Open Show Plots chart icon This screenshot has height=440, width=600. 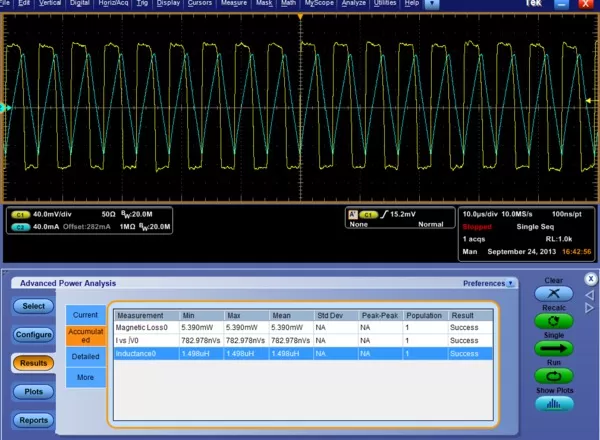[553, 402]
